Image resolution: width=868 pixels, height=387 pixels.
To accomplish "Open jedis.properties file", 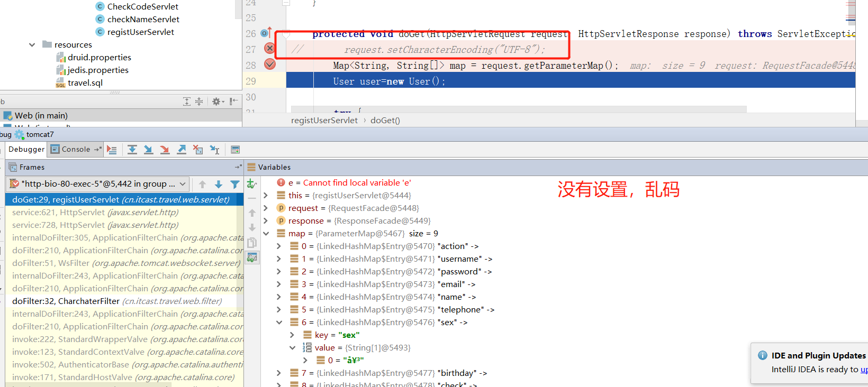I will click(92, 70).
